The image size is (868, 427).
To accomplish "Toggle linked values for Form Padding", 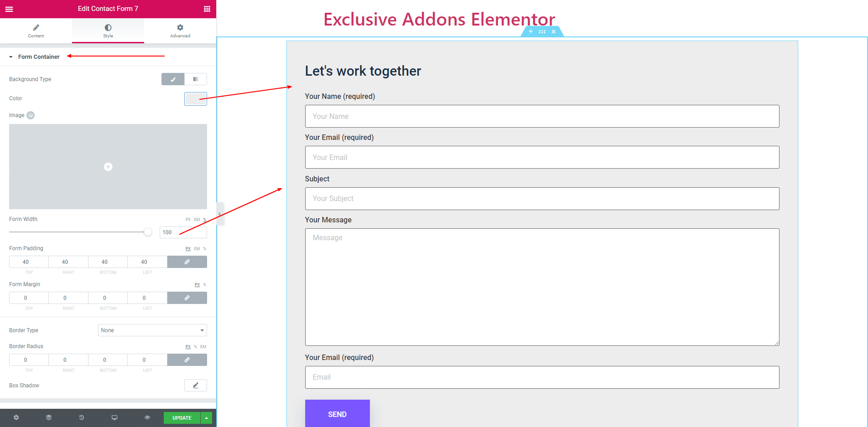I will (x=187, y=262).
